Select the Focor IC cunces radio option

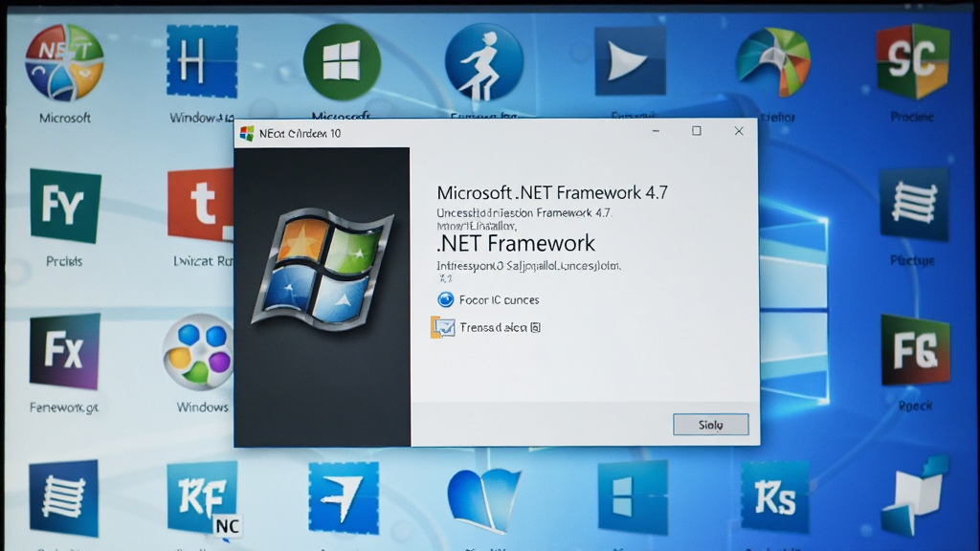point(446,299)
